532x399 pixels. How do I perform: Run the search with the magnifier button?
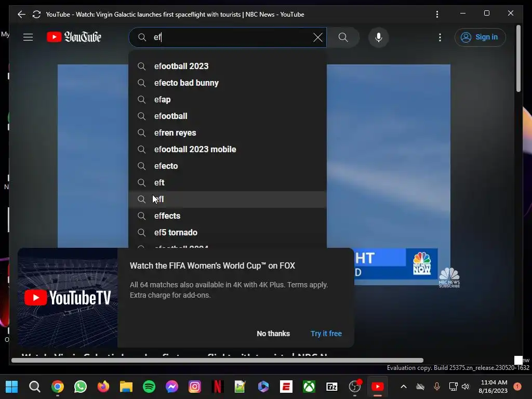pyautogui.click(x=343, y=37)
